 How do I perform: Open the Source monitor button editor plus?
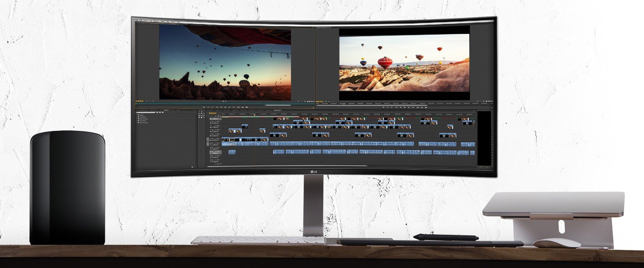click(313, 108)
